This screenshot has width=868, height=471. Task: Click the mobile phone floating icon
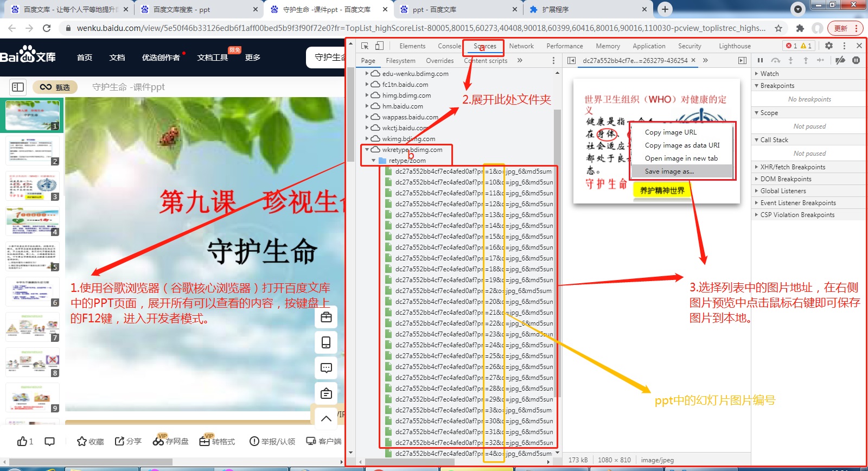tap(326, 342)
